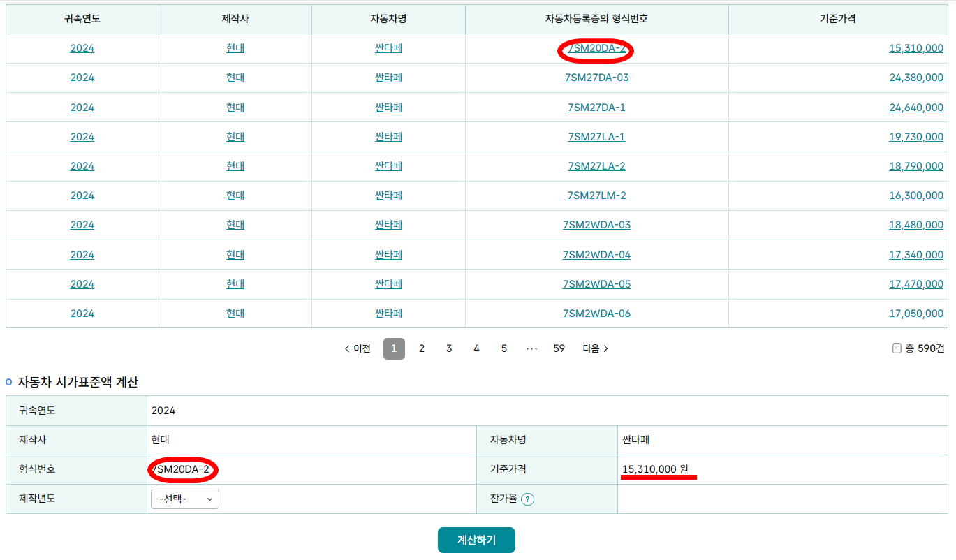956x560 pixels.
Task: Open form number 7SM27LA-2 link
Action: [x=596, y=166]
